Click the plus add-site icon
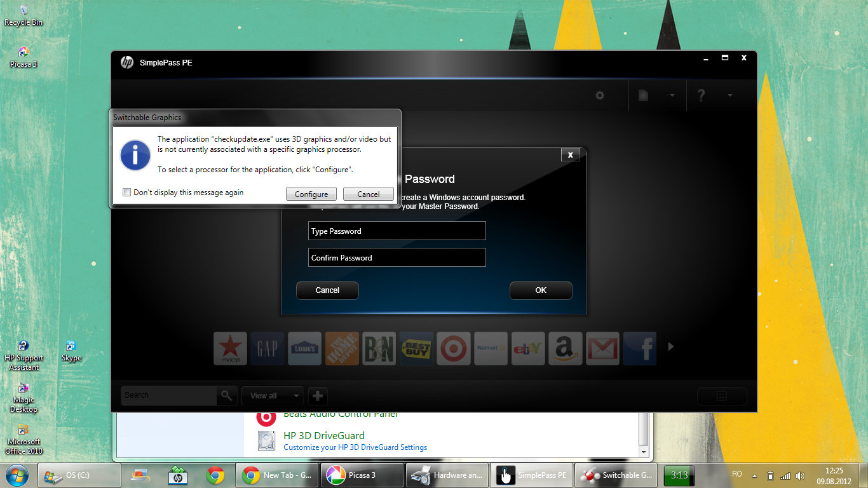Image resolution: width=868 pixels, height=488 pixels. (318, 396)
